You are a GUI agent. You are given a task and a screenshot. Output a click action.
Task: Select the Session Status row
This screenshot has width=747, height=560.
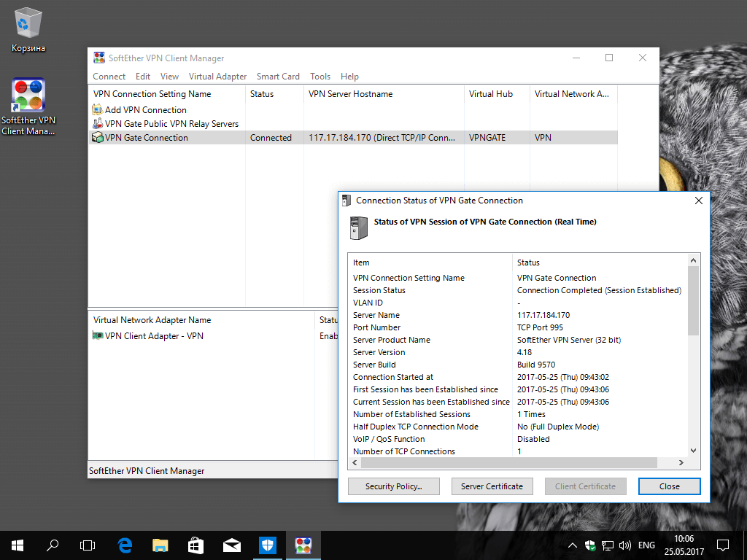point(518,290)
